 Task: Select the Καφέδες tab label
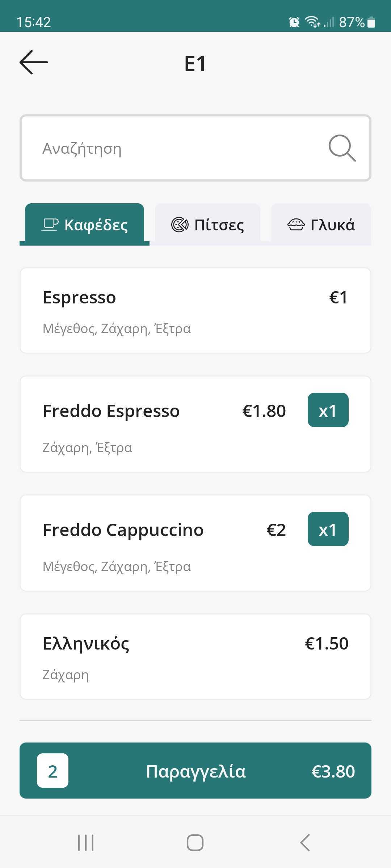click(96, 225)
